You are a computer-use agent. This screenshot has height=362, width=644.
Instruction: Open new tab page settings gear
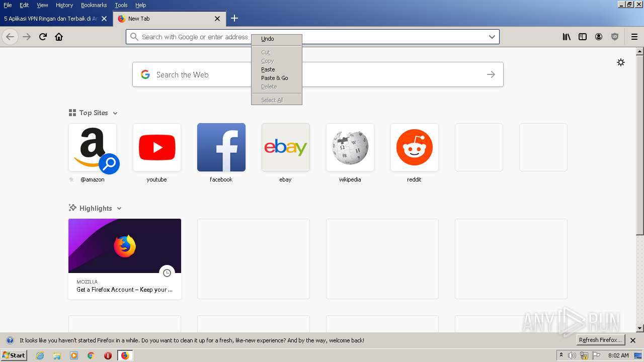pyautogui.click(x=621, y=62)
